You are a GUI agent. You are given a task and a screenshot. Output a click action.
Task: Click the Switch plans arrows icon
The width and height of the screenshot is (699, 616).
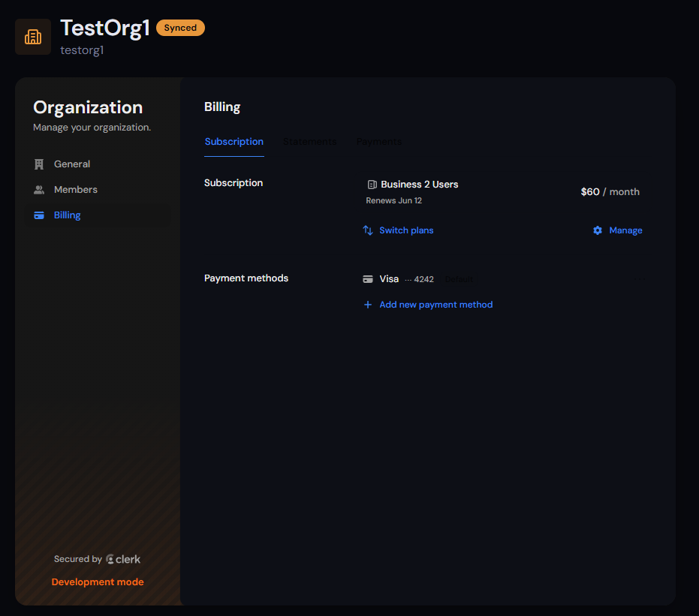(368, 230)
